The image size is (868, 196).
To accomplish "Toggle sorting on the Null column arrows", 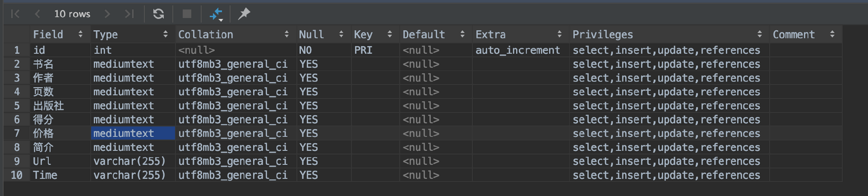I will click(341, 34).
